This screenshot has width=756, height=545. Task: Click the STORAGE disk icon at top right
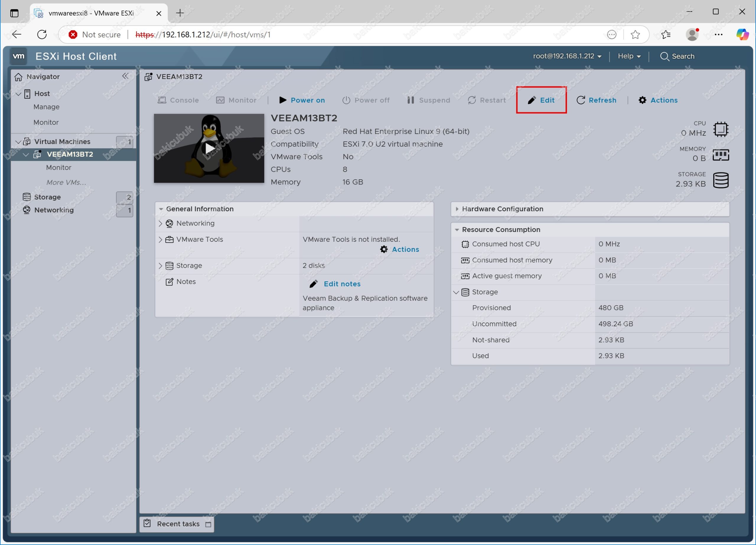[721, 180]
